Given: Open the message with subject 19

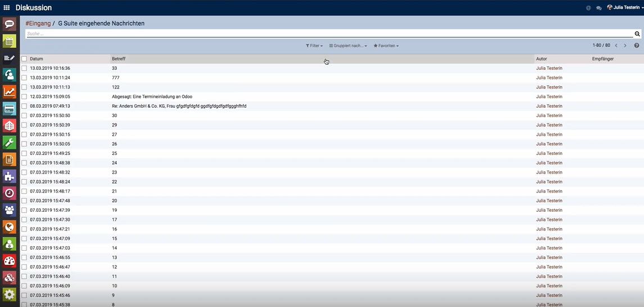Looking at the screenshot, I should [114, 210].
